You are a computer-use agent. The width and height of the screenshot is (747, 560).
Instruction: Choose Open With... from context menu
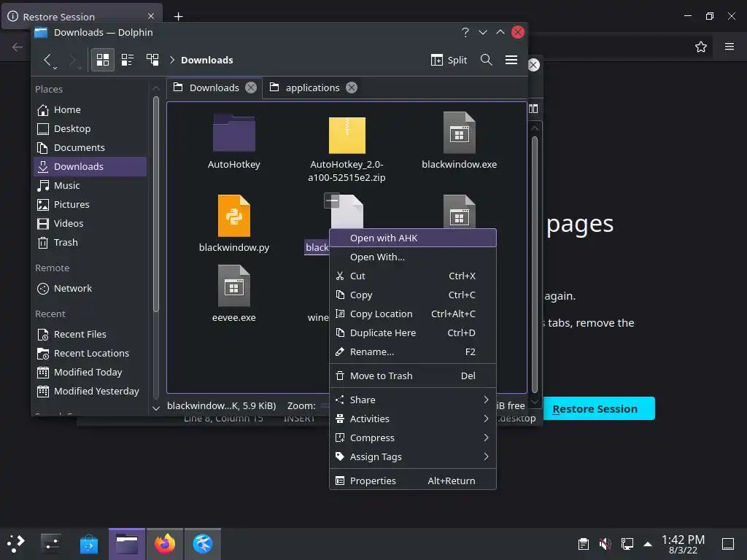[413, 257]
